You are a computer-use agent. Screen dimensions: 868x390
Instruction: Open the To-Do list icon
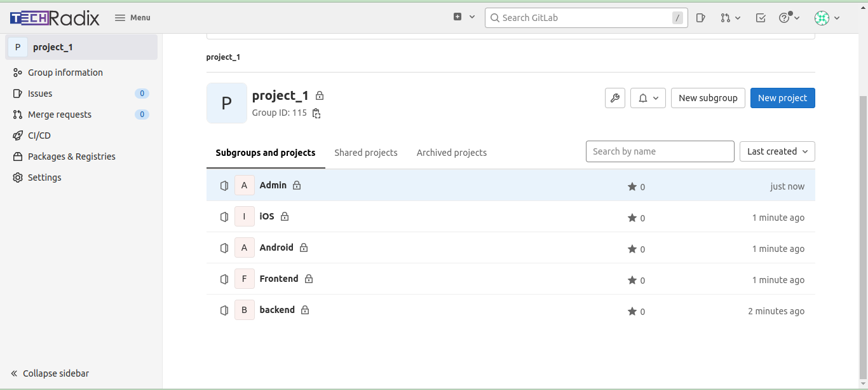click(761, 18)
